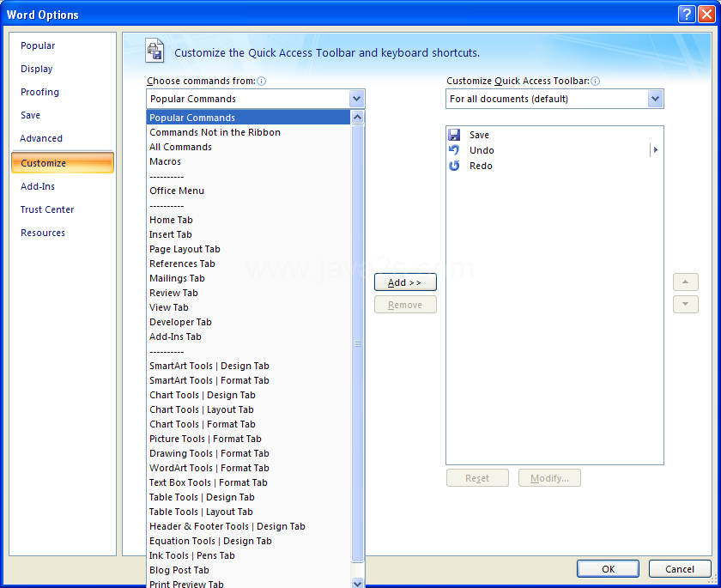Screen dimensions: 721x588
Task: Open the Popular Commands dropdown arrow
Action: 356,99
